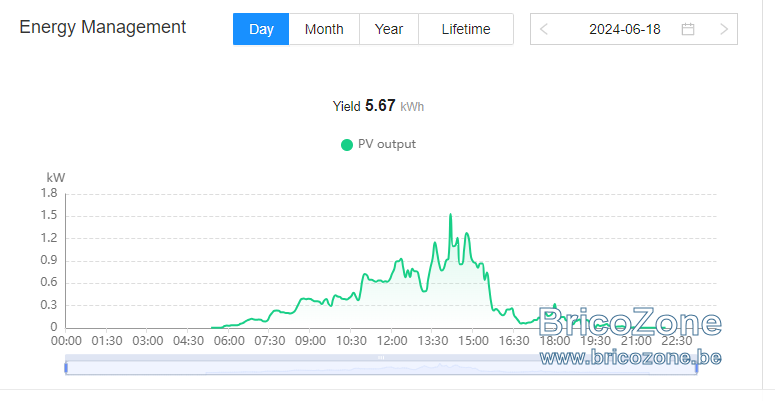This screenshot has width=775, height=401.
Task: Switch to the Month view tab
Action: tap(324, 29)
